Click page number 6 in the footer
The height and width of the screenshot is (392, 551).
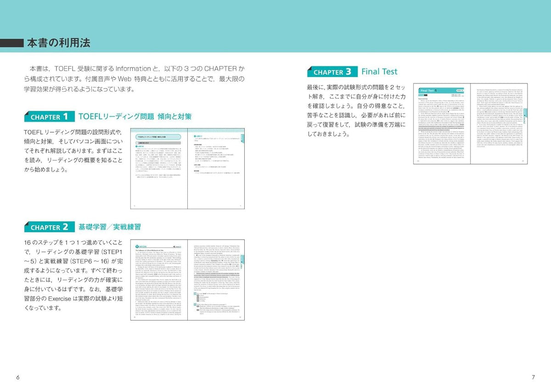18,377
